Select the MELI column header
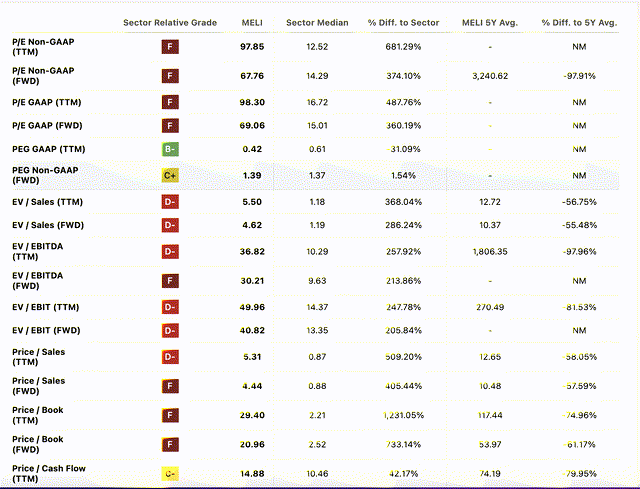Image resolution: width=640 pixels, height=489 pixels. (253, 22)
